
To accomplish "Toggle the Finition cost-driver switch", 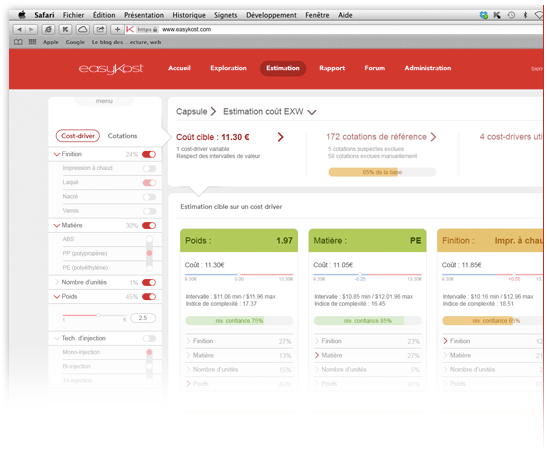I will pos(149,154).
